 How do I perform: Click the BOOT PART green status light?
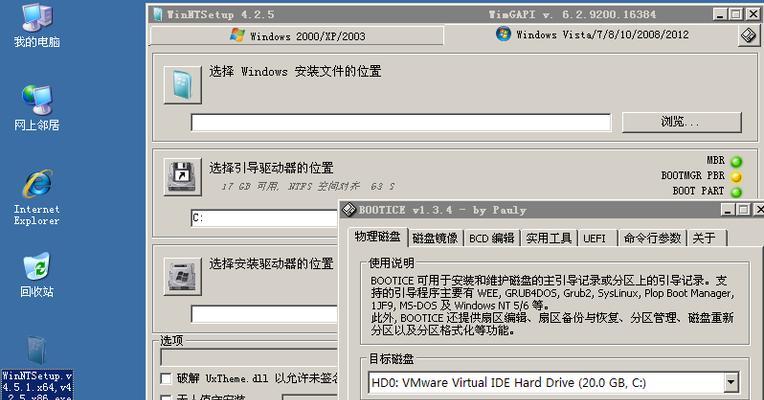[736, 192]
